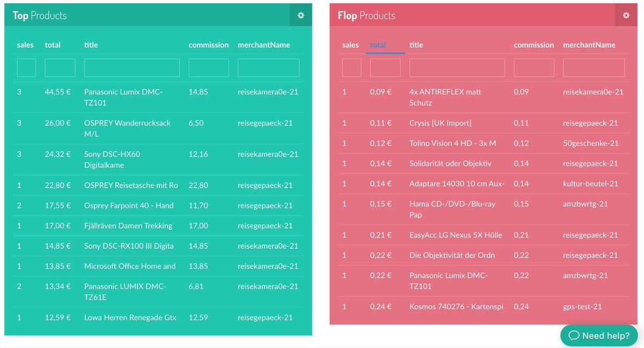The height and width of the screenshot is (348, 644).
Task: Sort Top Products by title column
Action: click(91, 45)
